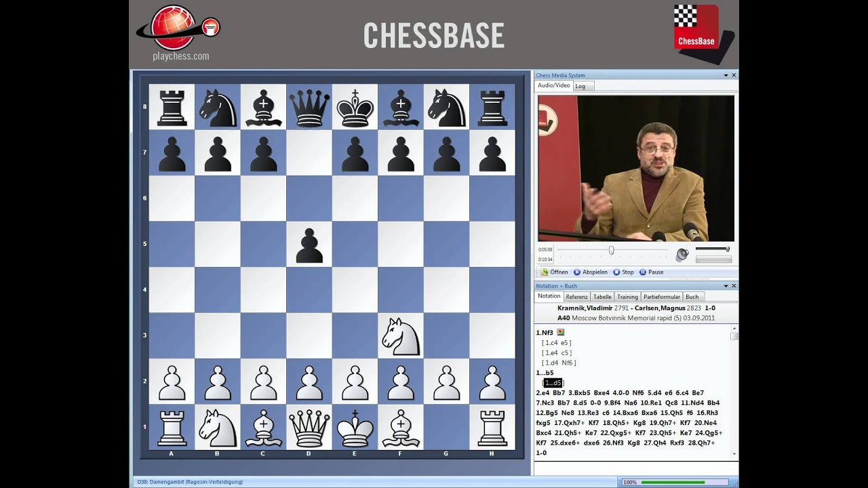Close the Chess Media System panel
This screenshot has height=488, width=868.
[734, 75]
